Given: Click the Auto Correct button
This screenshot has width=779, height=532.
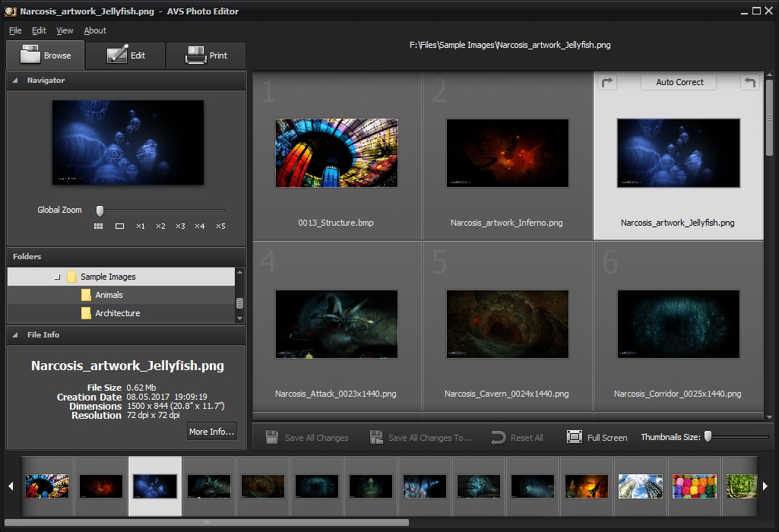Looking at the screenshot, I should click(x=678, y=81).
